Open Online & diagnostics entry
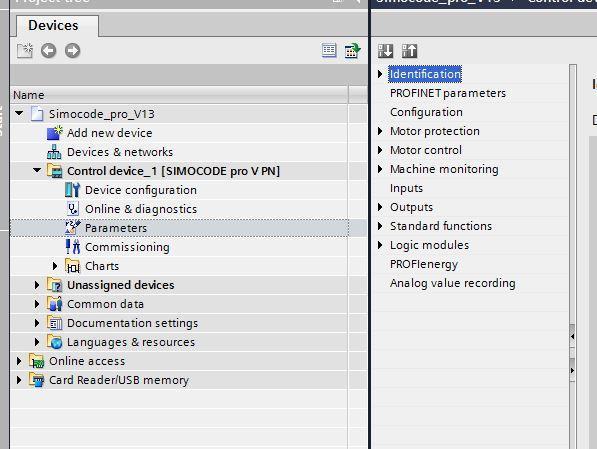The height and width of the screenshot is (449, 597). [141, 209]
